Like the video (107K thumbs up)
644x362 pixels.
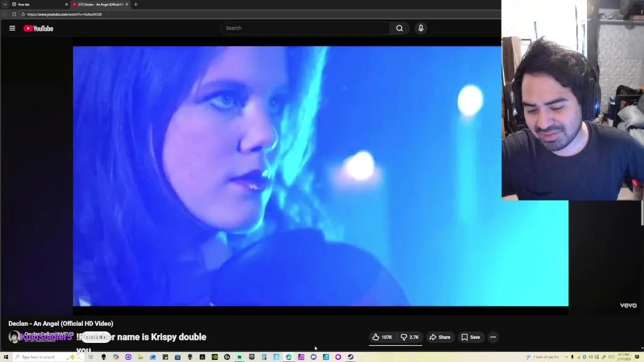tap(382, 337)
